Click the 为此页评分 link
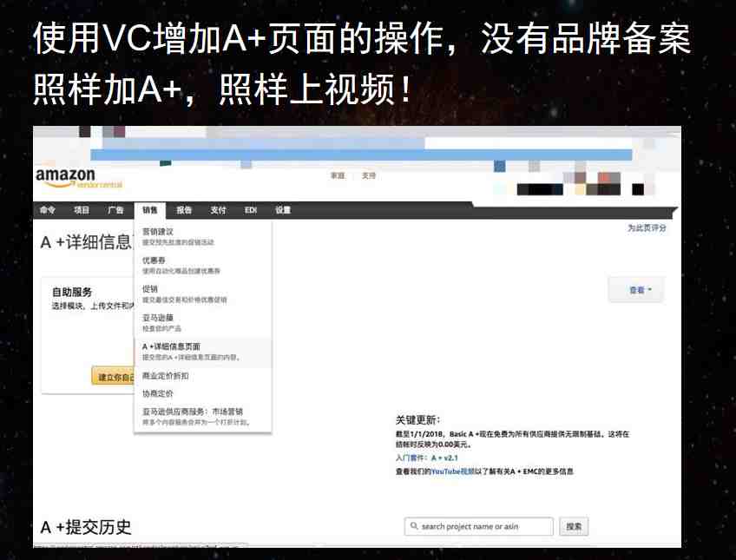The height and width of the screenshot is (560, 736). click(647, 227)
